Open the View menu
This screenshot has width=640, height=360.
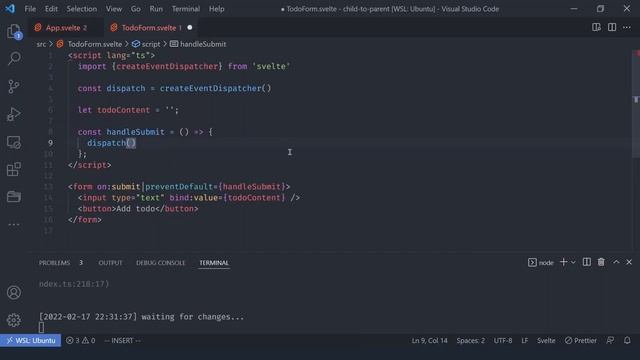point(114,9)
